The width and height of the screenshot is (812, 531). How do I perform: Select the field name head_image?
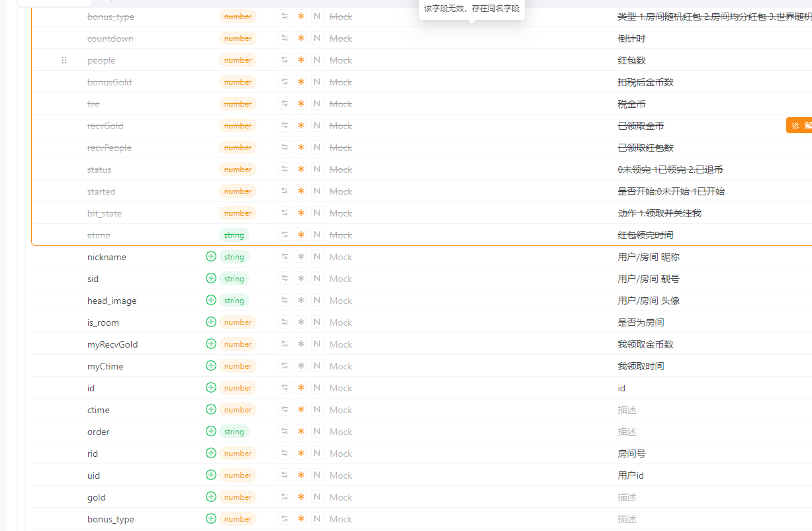(112, 300)
